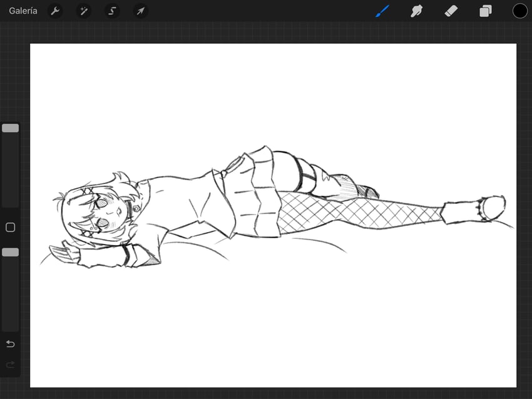Viewport: 532px width, 399px height.
Task: Open the Layers panel
Action: point(486,11)
